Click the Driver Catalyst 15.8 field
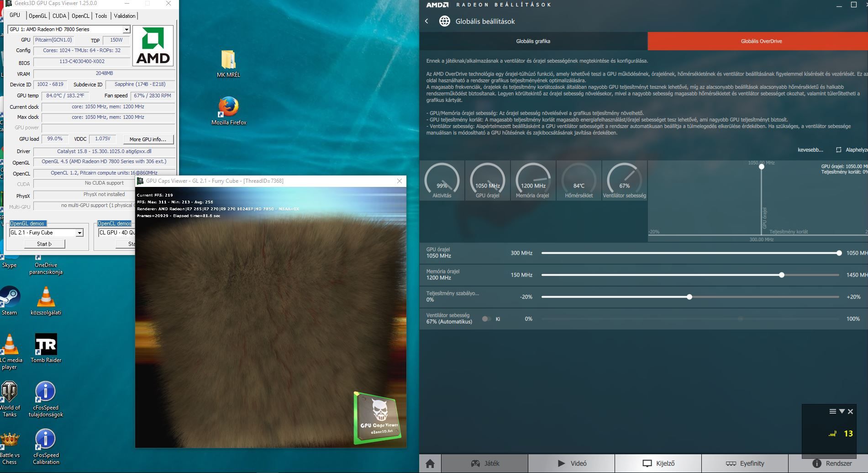Viewport: 868px width, 473px height. pyautogui.click(x=104, y=151)
